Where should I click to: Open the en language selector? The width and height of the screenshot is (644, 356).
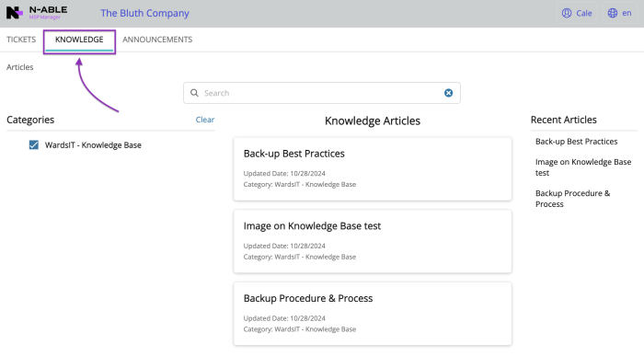tap(619, 13)
